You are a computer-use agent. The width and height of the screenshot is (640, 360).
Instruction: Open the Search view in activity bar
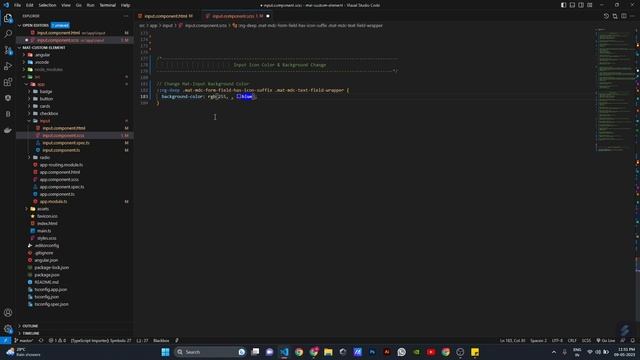pos(8,34)
